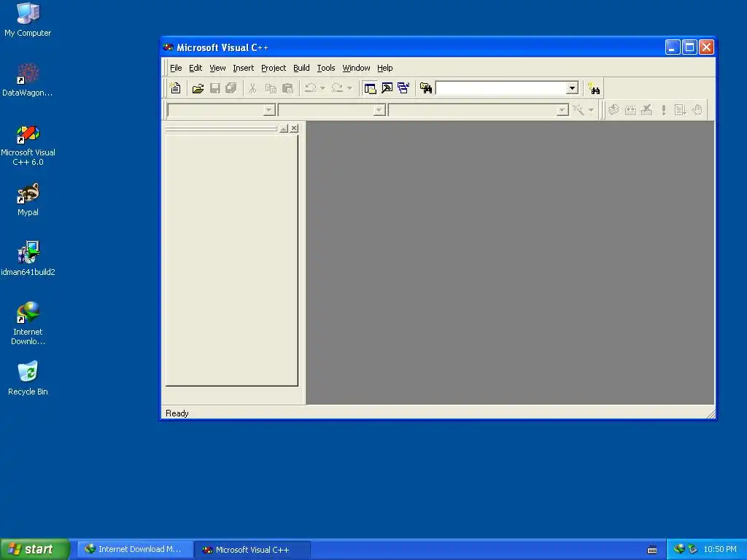Click the Copy icon in toolbar
The image size is (747, 560).
[x=271, y=88]
